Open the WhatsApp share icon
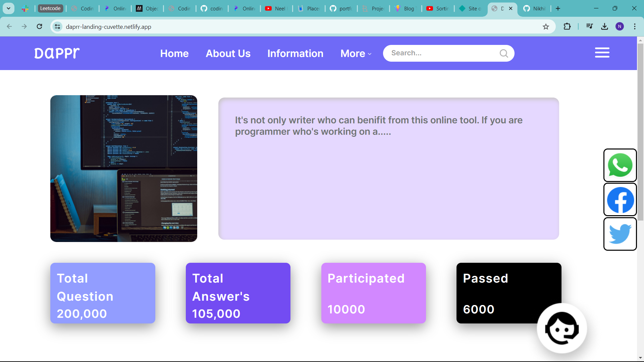The width and height of the screenshot is (644, 362). [x=620, y=165]
